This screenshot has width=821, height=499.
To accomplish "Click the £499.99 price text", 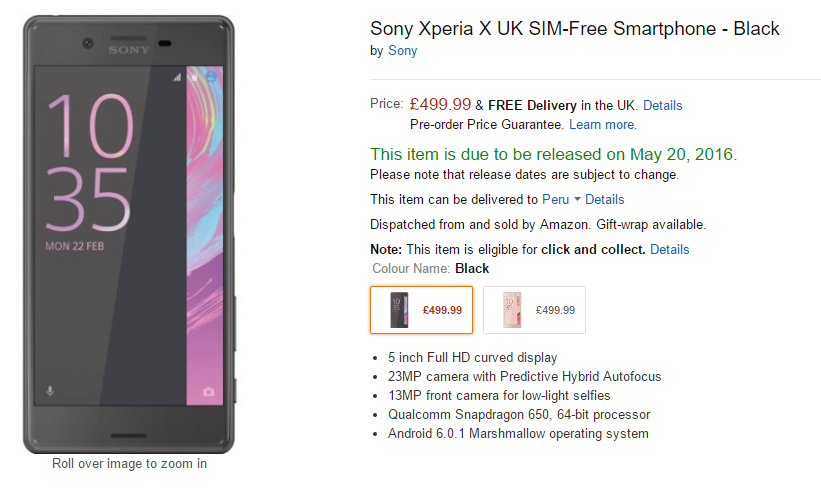I will click(440, 104).
